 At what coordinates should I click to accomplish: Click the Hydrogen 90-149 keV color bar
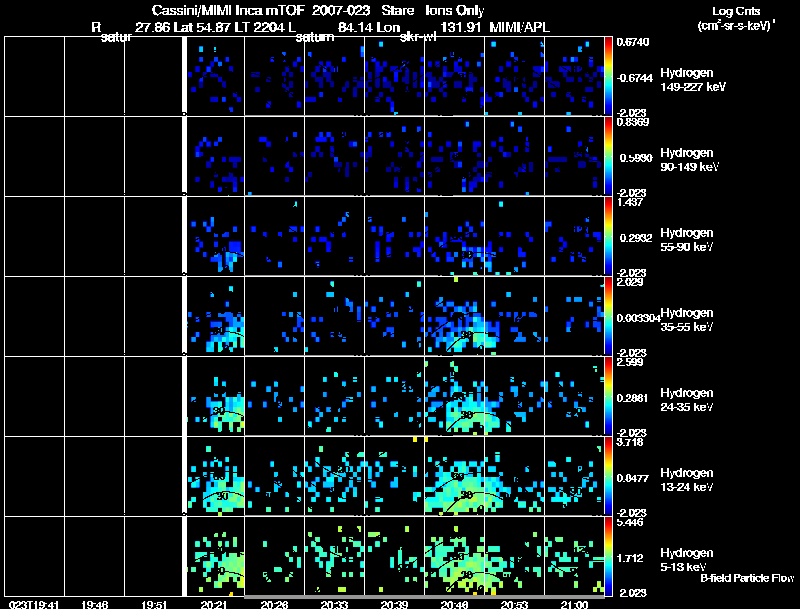click(x=608, y=156)
